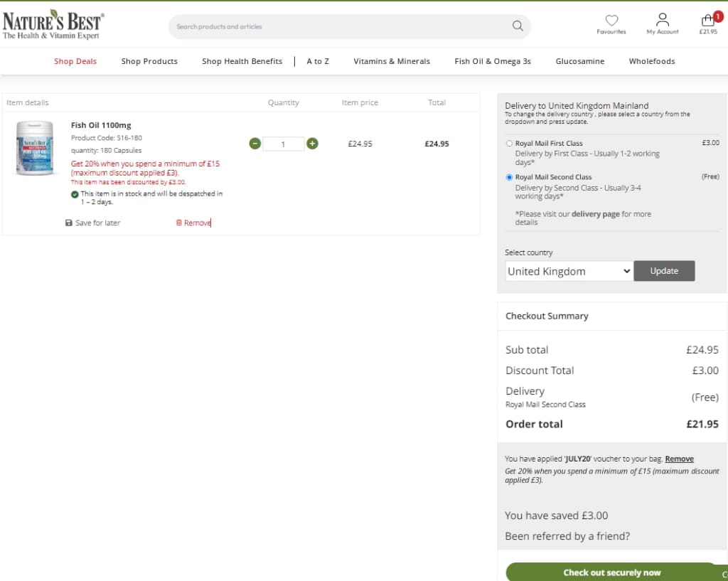Click Been referred by a friend link
Screen dimensions: 728x581
pyautogui.click(x=567, y=536)
